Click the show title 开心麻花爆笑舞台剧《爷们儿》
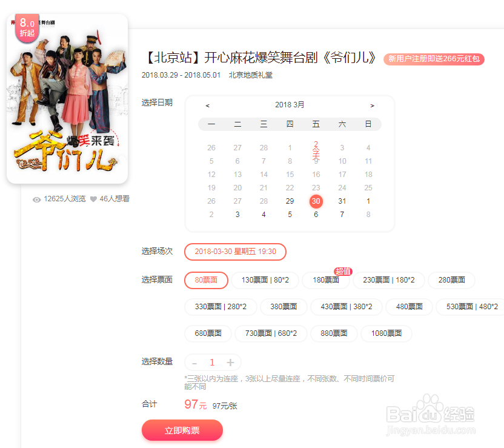The image size is (504, 448). pos(260,58)
